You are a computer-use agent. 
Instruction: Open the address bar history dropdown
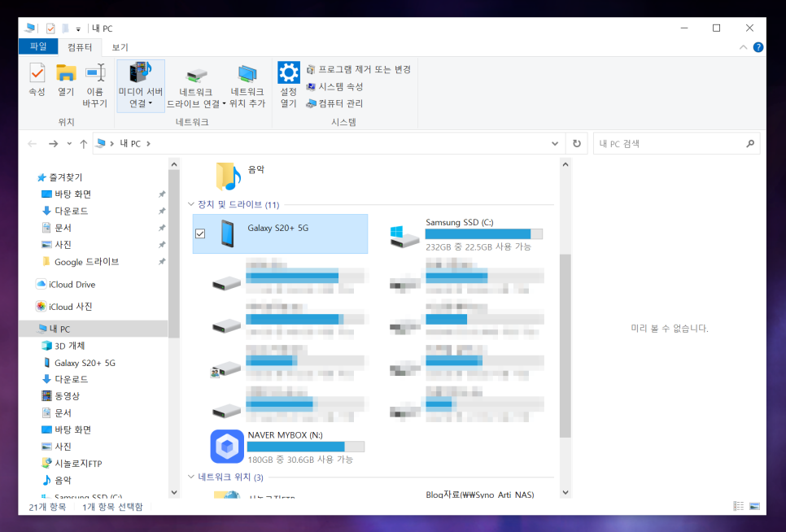click(x=554, y=144)
